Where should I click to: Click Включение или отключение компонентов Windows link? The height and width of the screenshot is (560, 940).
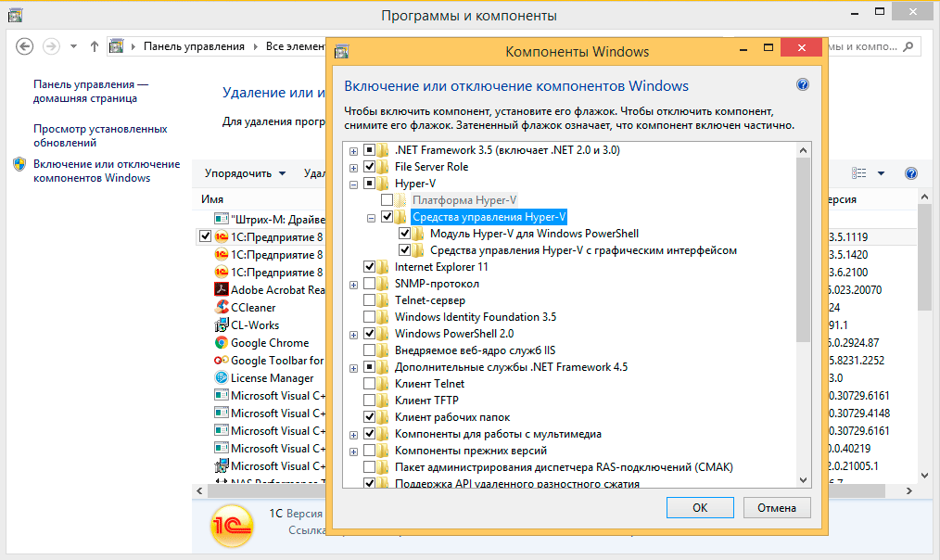click(106, 171)
